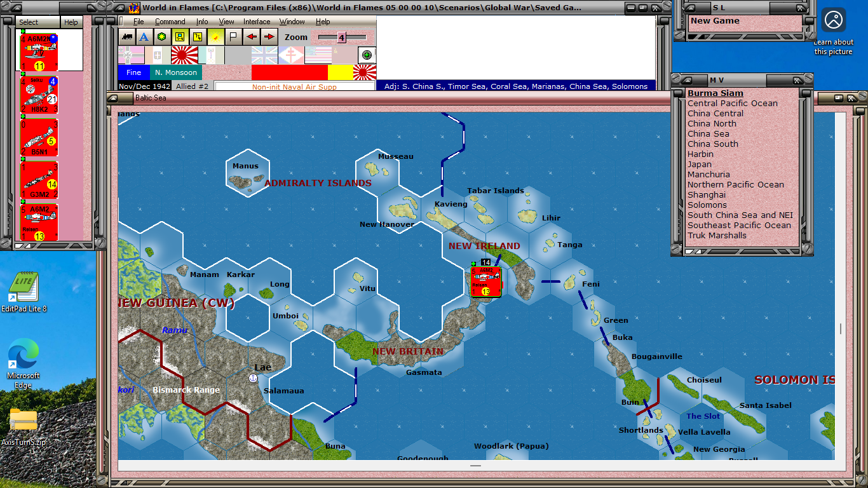Select Solomons in M V list
Screen dimensions: 868x488
click(x=707, y=205)
